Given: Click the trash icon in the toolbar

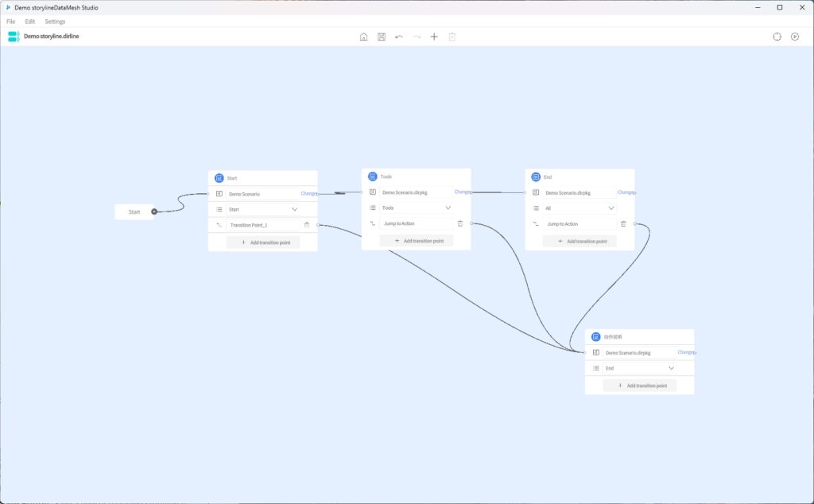Looking at the screenshot, I should (x=452, y=36).
